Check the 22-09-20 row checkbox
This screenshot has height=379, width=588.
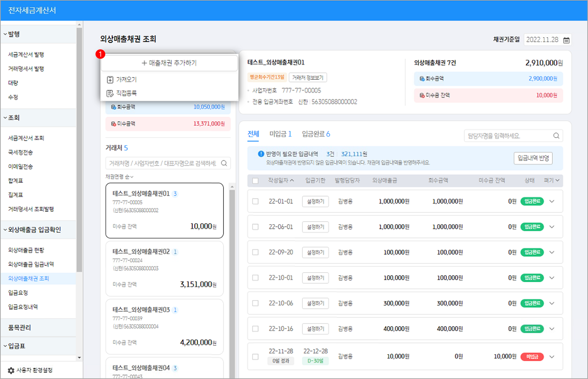pos(255,252)
